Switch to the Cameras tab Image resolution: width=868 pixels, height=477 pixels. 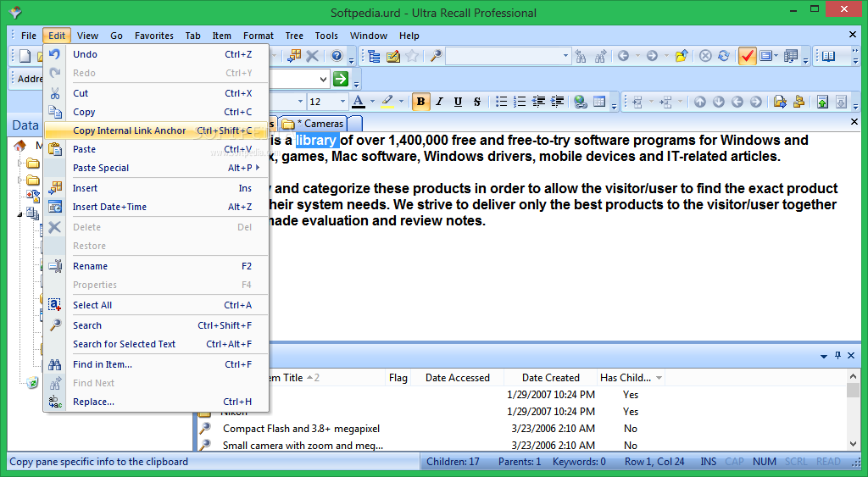point(314,124)
